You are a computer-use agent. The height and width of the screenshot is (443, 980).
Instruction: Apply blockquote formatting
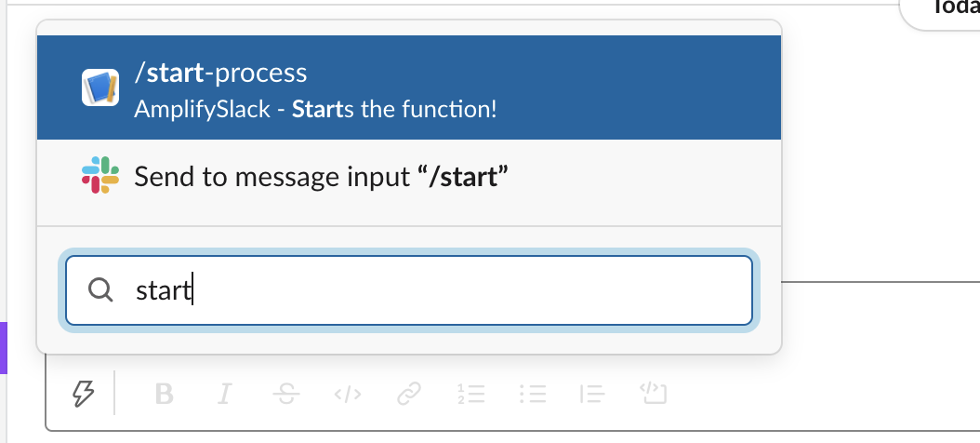point(590,395)
